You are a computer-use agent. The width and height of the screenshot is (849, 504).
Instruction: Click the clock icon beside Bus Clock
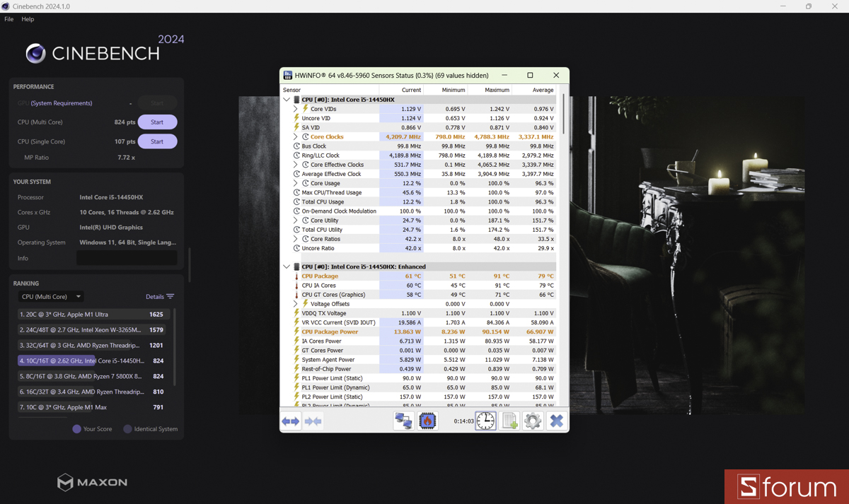297,146
